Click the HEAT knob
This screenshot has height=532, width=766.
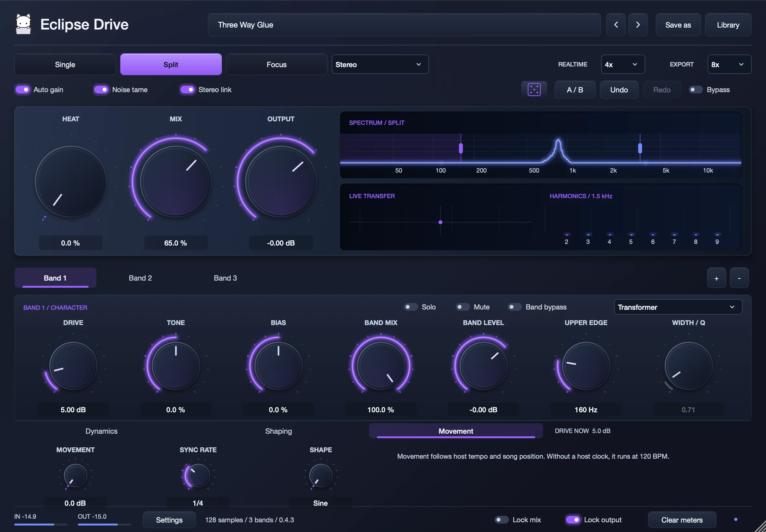click(x=70, y=182)
